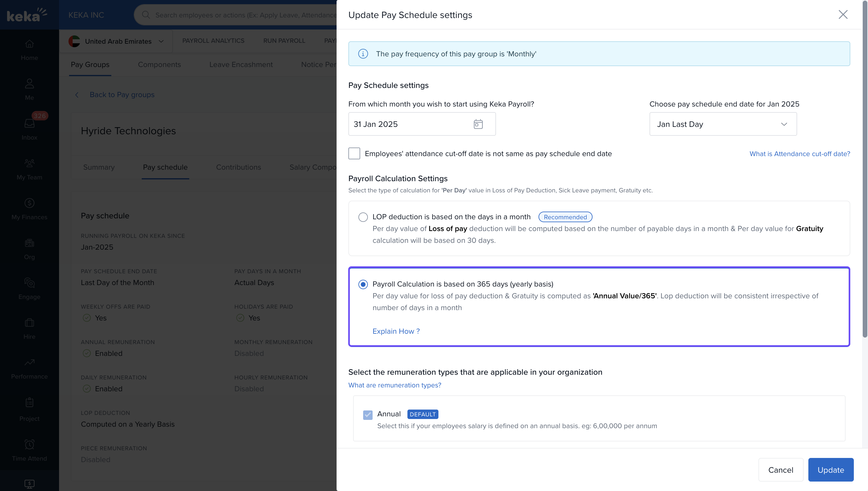Open the Performance sidebar icon
The image size is (868, 491).
tap(29, 363)
